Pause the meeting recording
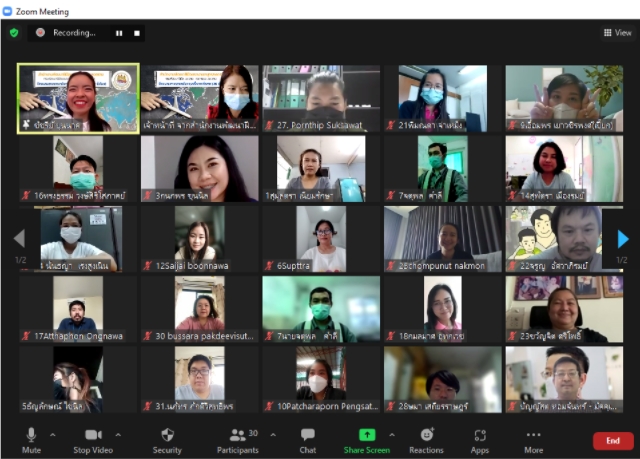Screen dimensions: 640x459 pos(118,33)
